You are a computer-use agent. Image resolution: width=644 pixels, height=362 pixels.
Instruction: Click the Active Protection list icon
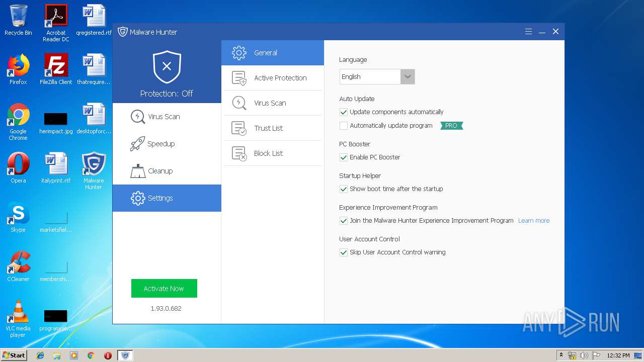coord(239,78)
